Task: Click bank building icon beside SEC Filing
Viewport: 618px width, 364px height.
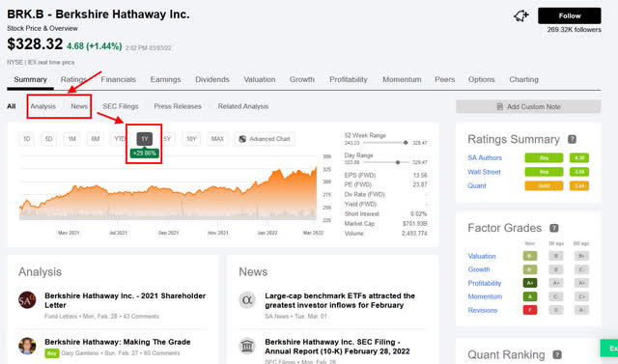Action: (x=247, y=346)
